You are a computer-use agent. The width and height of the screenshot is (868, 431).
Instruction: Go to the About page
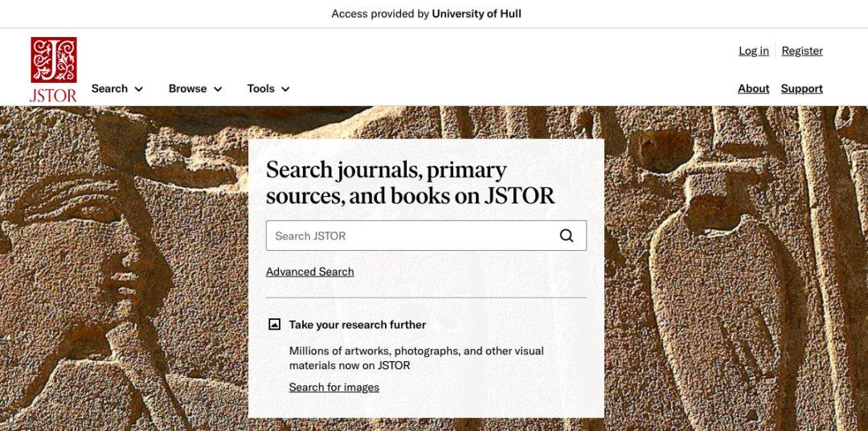(x=753, y=88)
